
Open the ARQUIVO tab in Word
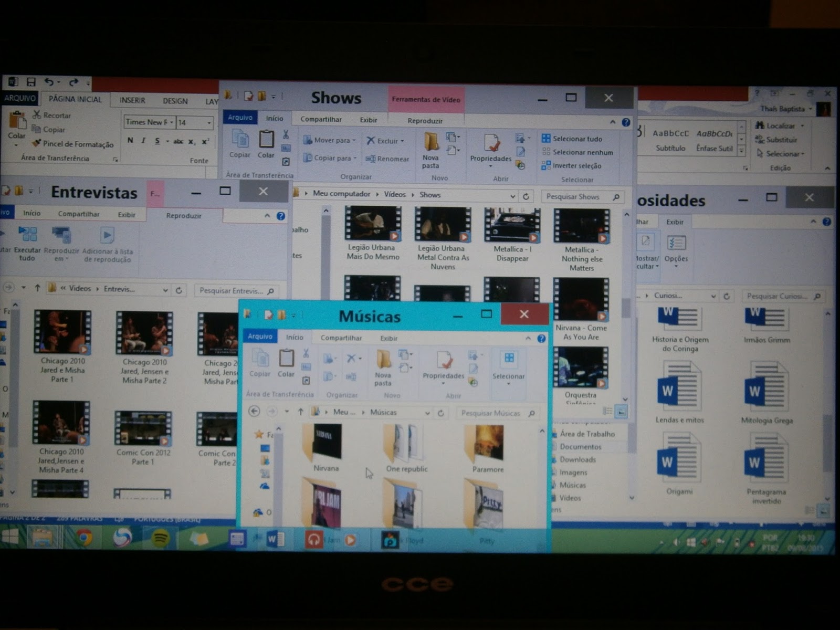coord(20,98)
